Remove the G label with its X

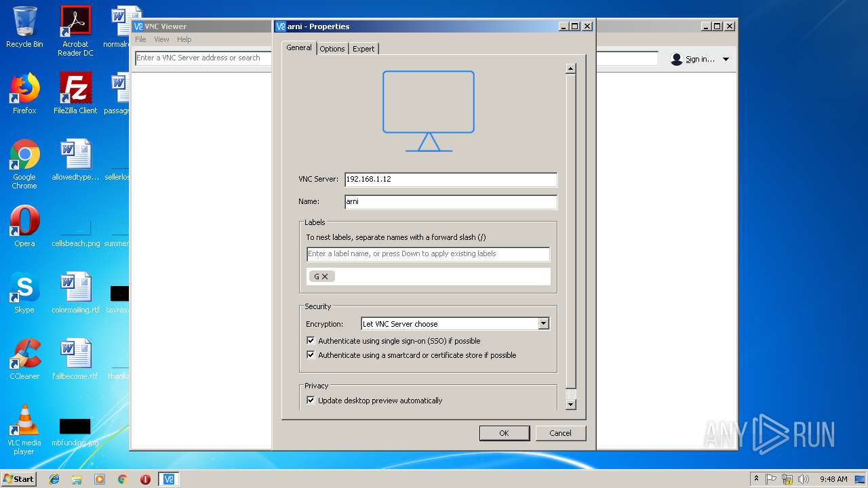pos(325,277)
